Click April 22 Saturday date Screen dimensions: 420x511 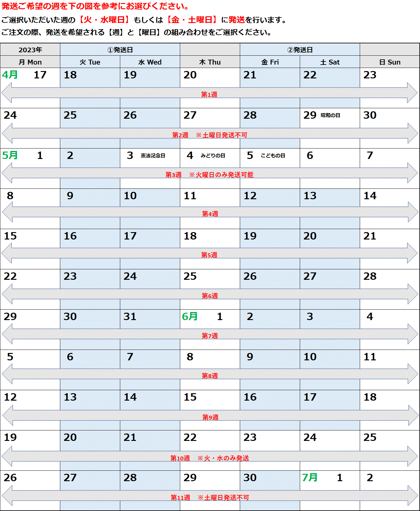point(310,75)
